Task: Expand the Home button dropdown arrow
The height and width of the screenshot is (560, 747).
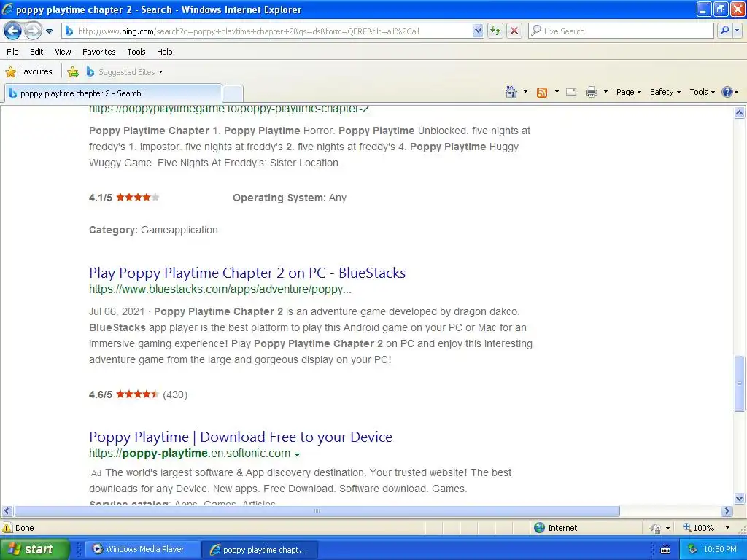Action: 525,92
